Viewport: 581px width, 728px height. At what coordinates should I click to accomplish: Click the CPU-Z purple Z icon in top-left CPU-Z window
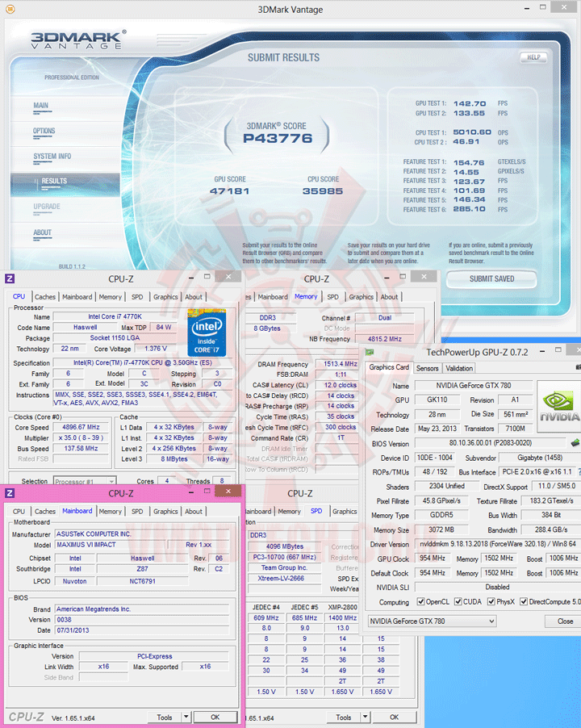pos(10,278)
